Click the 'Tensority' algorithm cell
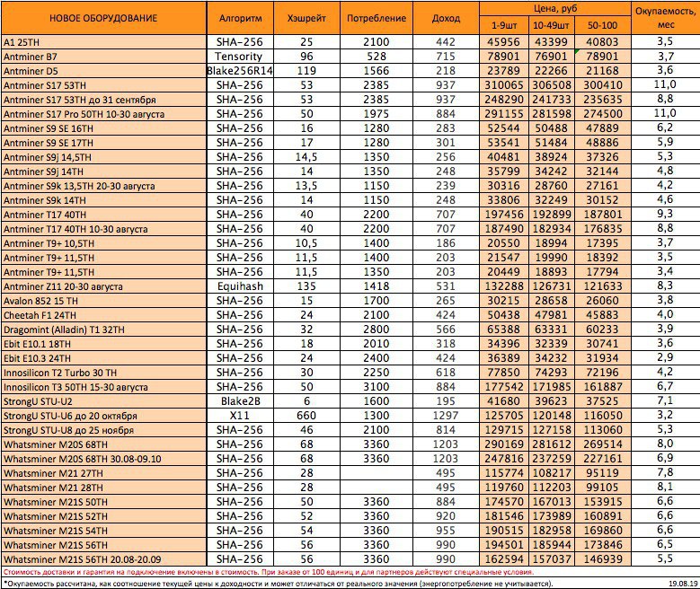Image resolution: width=700 pixels, height=589 pixels. pos(240,57)
